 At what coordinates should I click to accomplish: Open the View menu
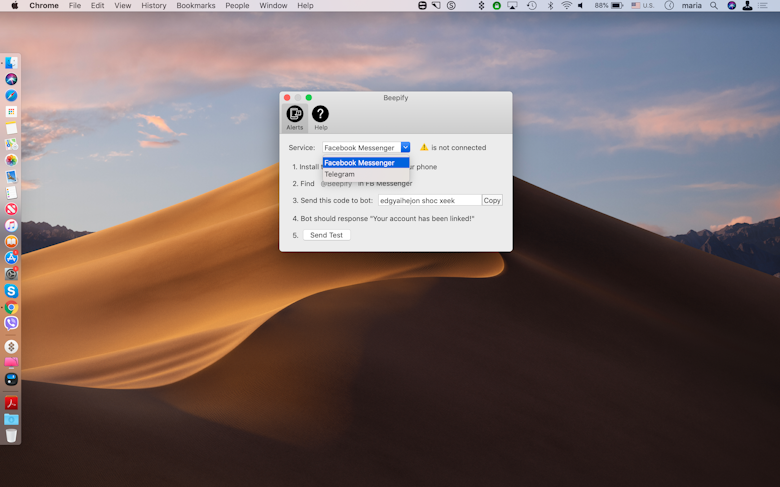(x=122, y=5)
